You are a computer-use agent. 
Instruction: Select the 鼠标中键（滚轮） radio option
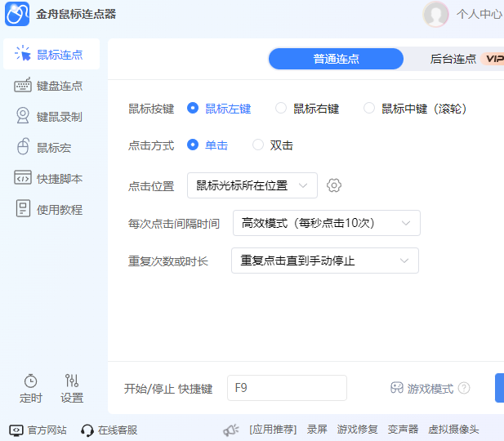[369, 108]
